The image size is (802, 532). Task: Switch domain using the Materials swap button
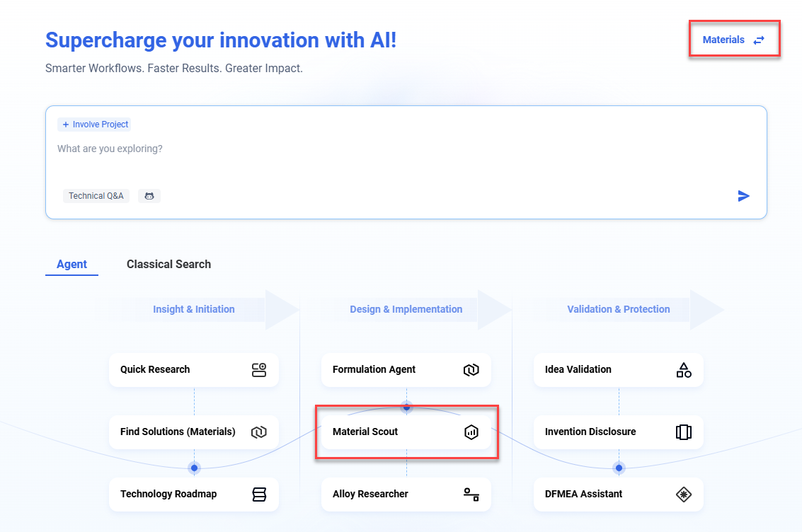734,40
